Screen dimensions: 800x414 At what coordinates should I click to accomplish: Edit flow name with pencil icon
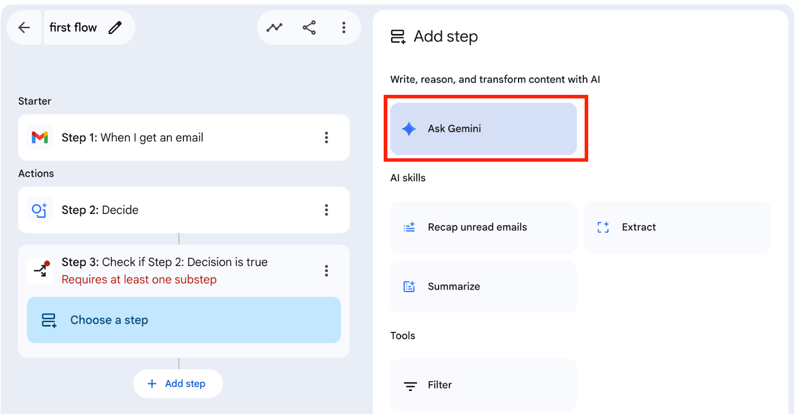(115, 28)
